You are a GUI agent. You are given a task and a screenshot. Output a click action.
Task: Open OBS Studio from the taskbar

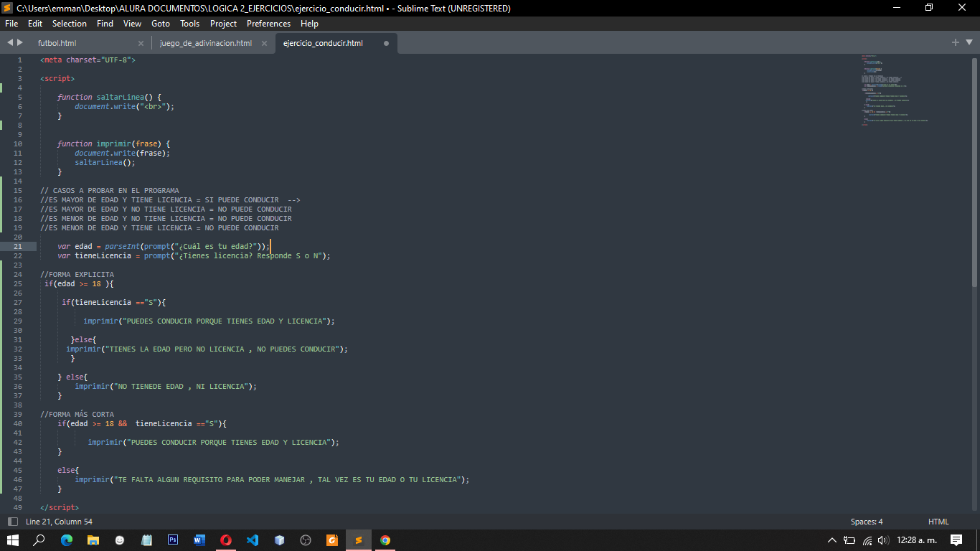click(x=306, y=540)
